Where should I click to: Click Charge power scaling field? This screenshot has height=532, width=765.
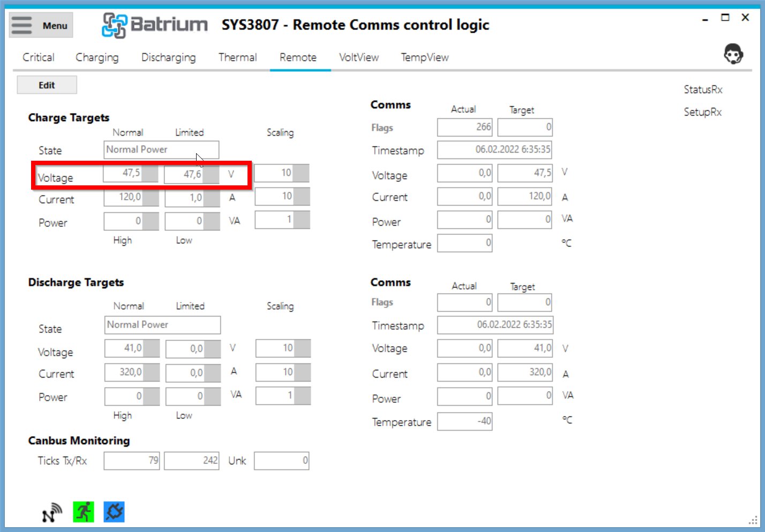coord(282,220)
